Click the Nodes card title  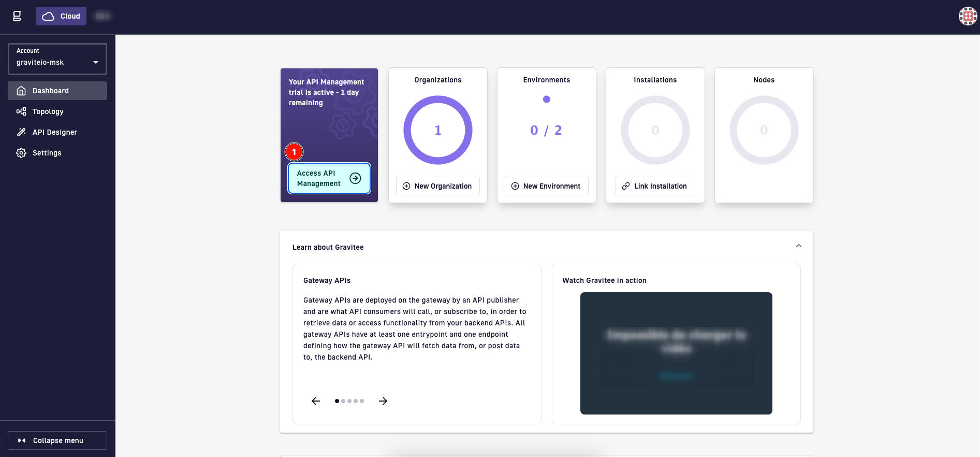point(764,80)
